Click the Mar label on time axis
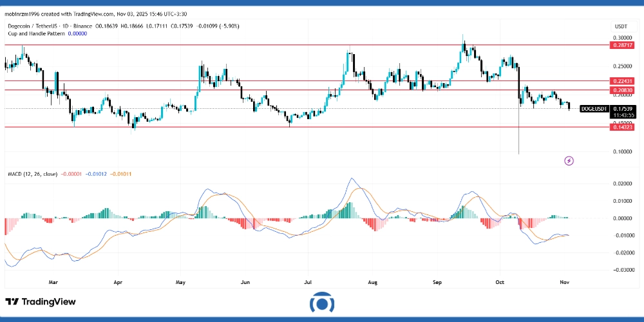644x322 pixels. click(53, 281)
